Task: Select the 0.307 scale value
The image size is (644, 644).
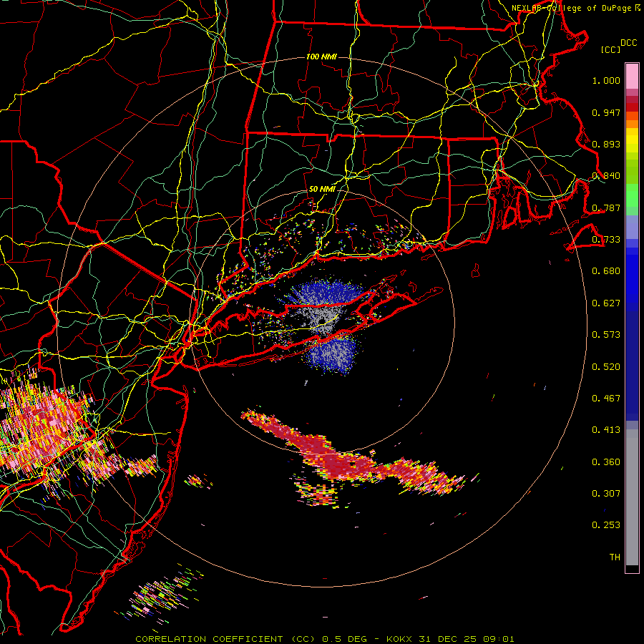Action: pos(606,494)
